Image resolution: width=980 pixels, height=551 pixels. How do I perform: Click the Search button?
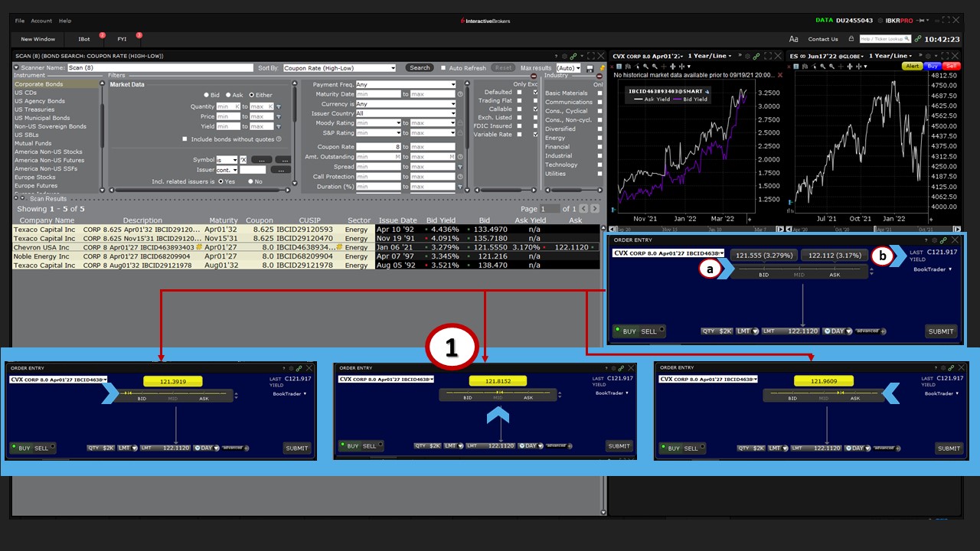[x=420, y=68]
